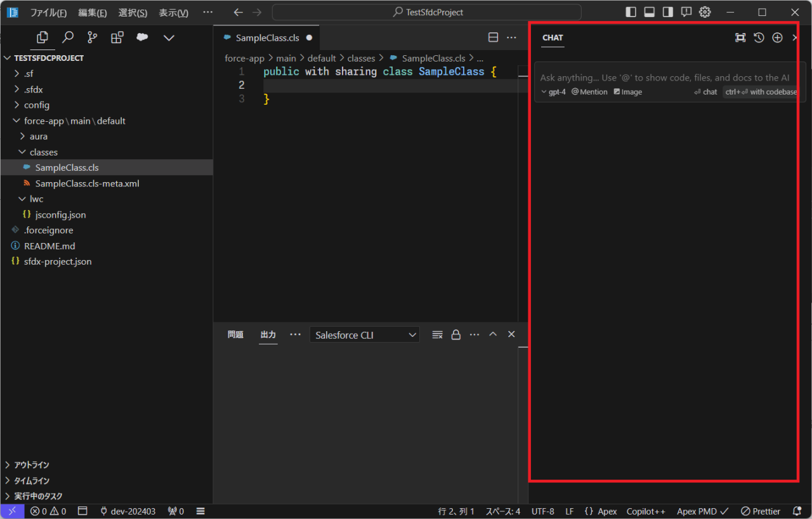Open the remote window indicator in status bar
This screenshot has width=812, height=519.
point(12,511)
